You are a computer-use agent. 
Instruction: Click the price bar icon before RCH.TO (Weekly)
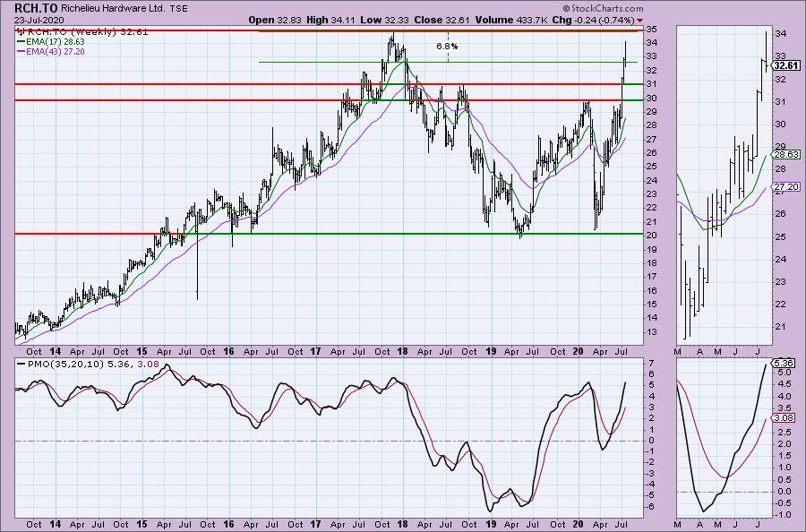pyautogui.click(x=20, y=31)
